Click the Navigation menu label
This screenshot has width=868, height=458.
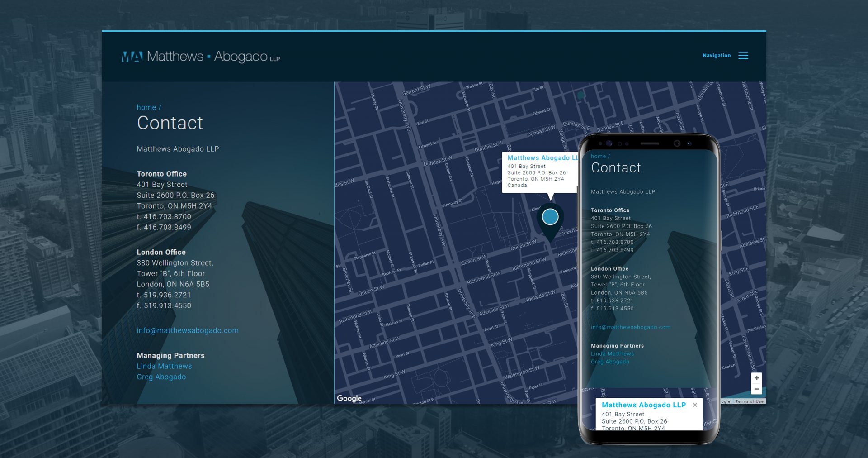tap(717, 56)
